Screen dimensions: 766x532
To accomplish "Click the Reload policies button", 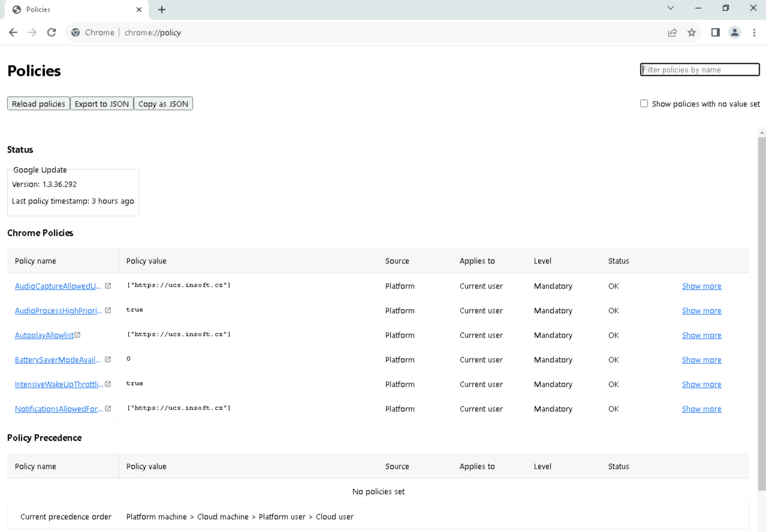I will click(x=38, y=104).
